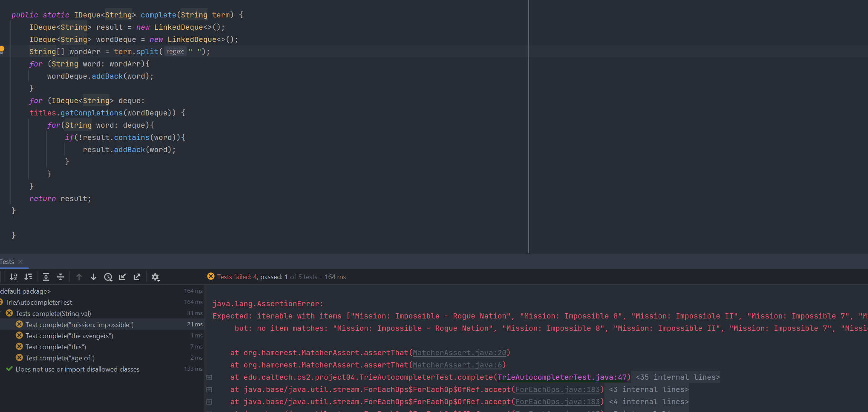Go to next failed test arrow
This screenshot has height=412, width=868.
(94, 277)
